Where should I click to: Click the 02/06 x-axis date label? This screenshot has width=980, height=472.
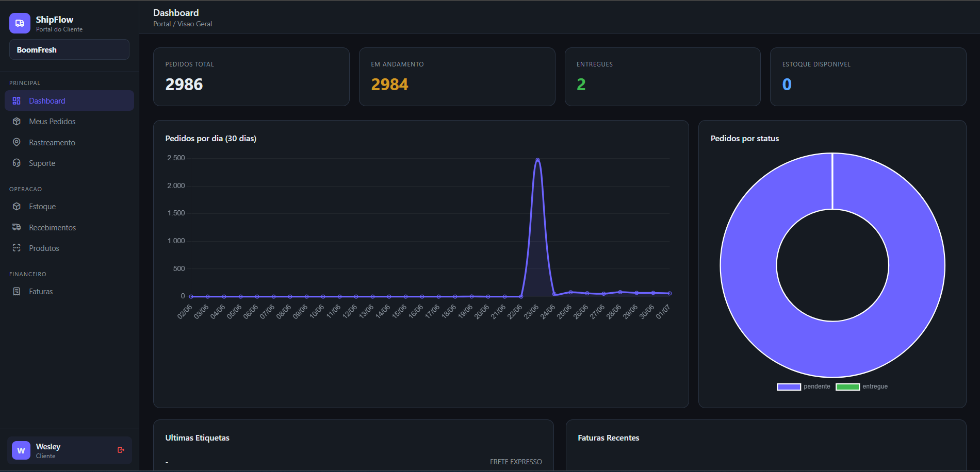pos(185,312)
